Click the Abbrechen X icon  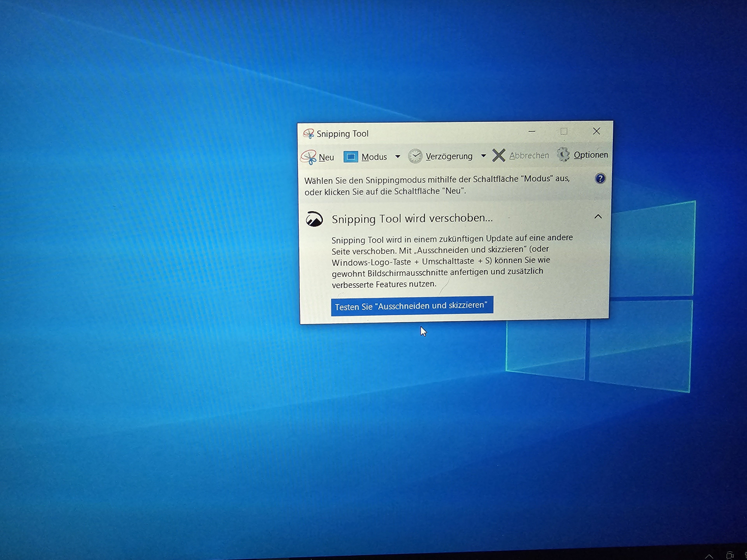[x=499, y=155]
